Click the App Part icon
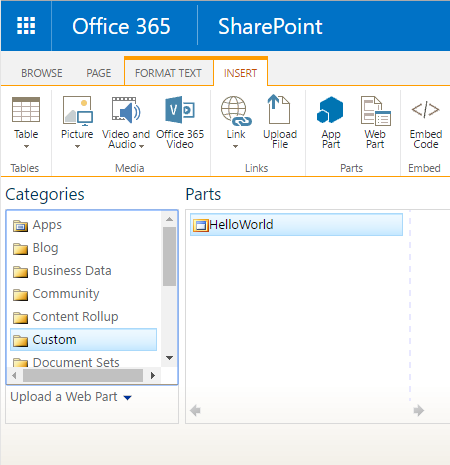Viewport: 450px width, 465px height. click(x=330, y=110)
